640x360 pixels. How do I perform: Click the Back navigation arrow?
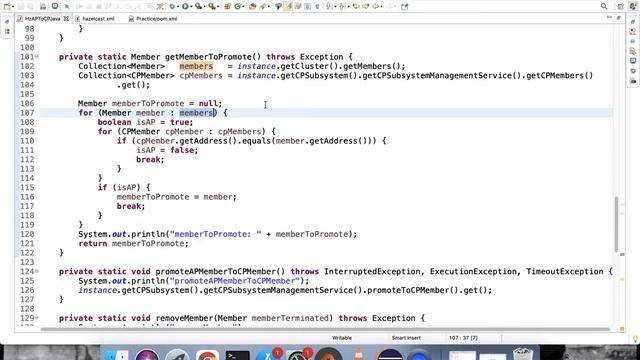[375, 7]
